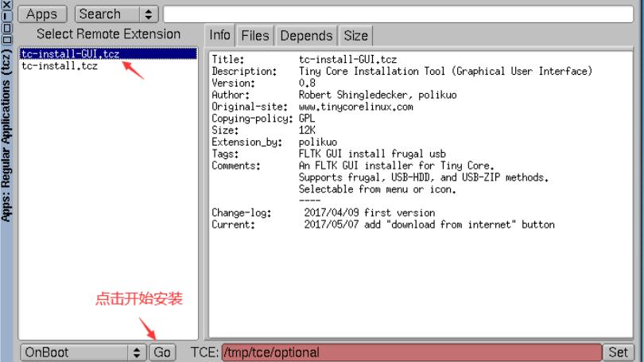Click the www.tinycorelinux.com original-site text

[x=355, y=107]
